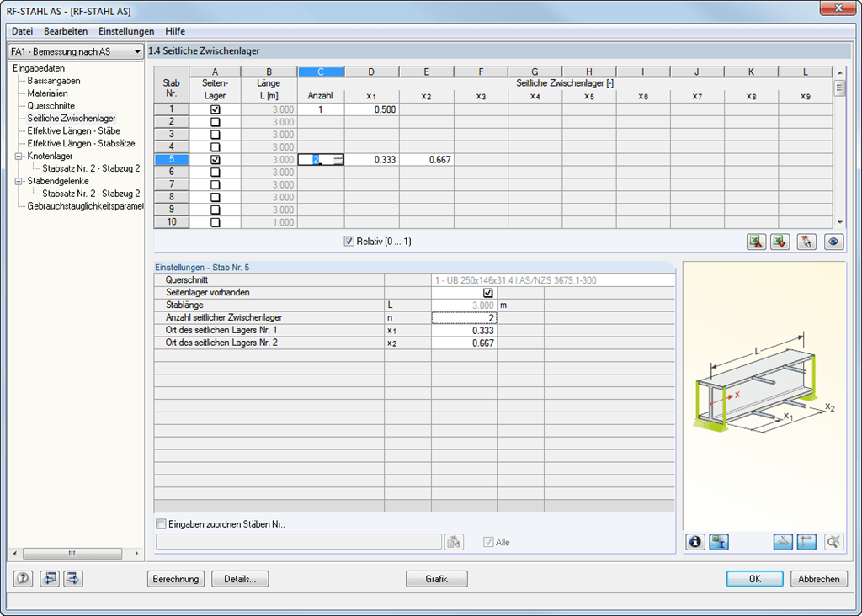The height and width of the screenshot is (616, 862).
Task: Click cell x1 value 0.500 in row 1
Action: (371, 109)
